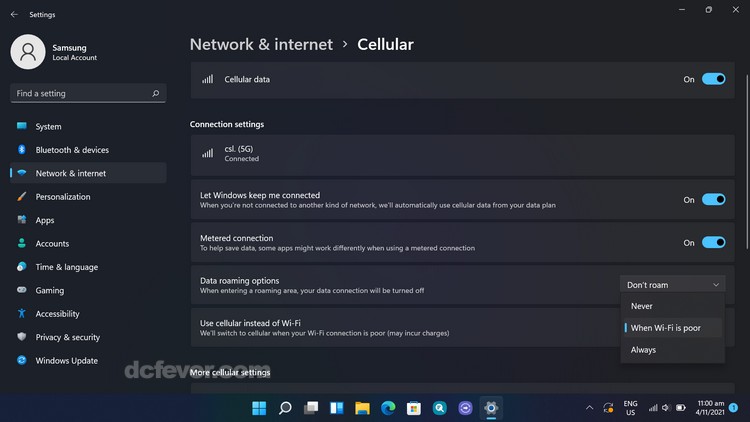750x422 pixels.
Task: Open the Gaming settings section
Action: click(49, 291)
